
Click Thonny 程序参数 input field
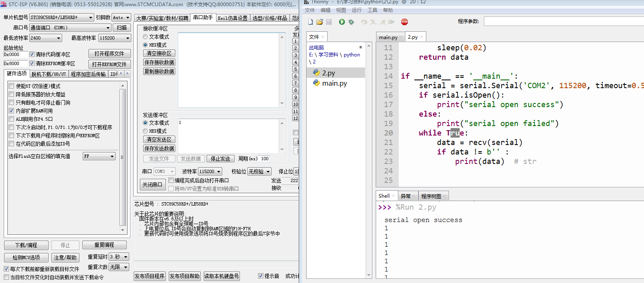(564, 21)
